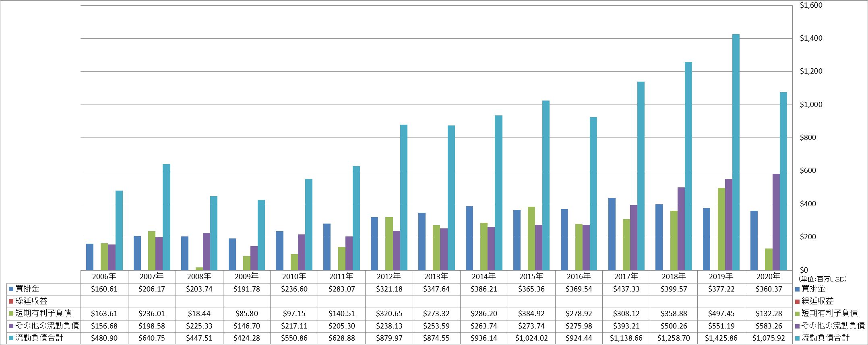Click the 2010年 column header
The height and width of the screenshot is (345, 868).
294,277
